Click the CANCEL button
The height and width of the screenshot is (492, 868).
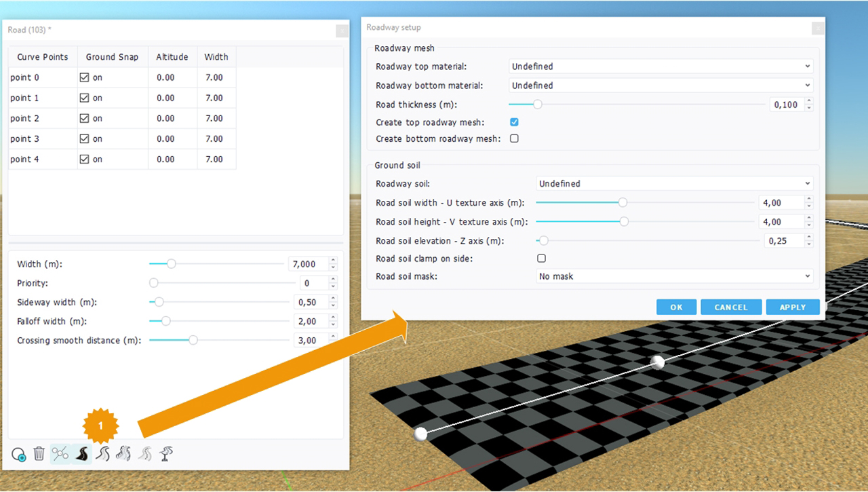731,307
